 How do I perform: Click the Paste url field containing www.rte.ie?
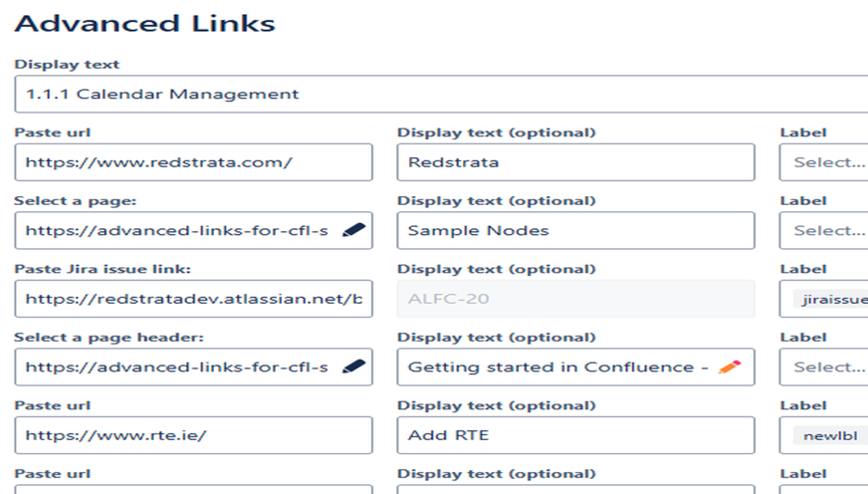[x=193, y=435]
